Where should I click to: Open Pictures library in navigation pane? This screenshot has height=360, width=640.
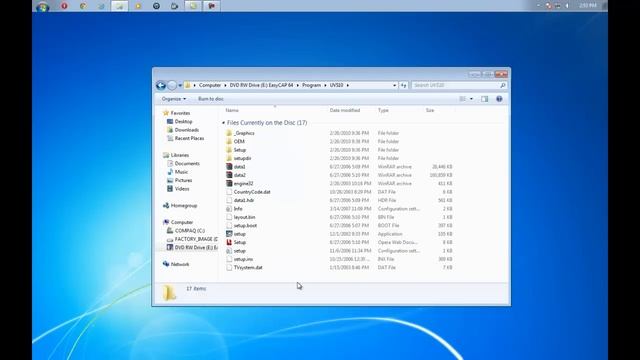(x=183, y=180)
